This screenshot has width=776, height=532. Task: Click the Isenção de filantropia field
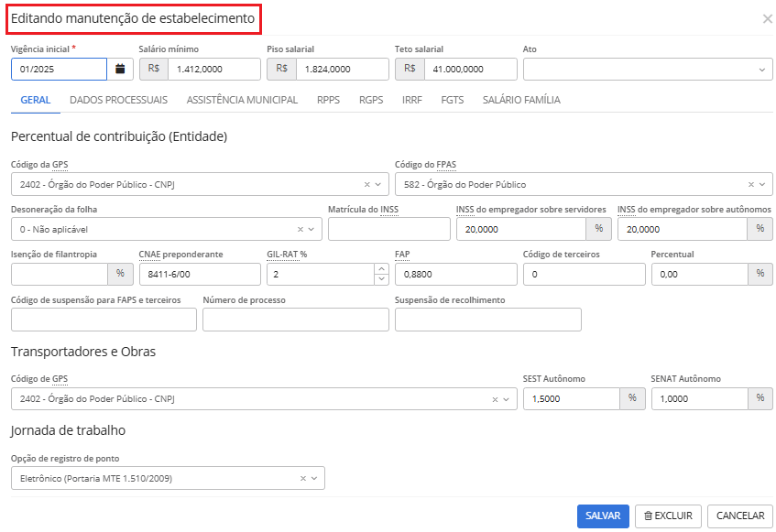[x=60, y=275]
